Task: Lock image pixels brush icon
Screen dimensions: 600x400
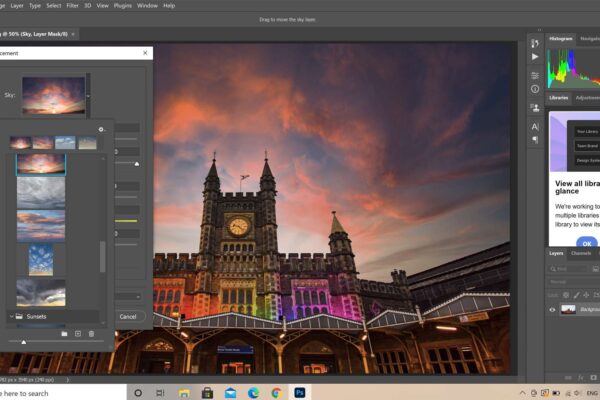Action: pos(576,295)
